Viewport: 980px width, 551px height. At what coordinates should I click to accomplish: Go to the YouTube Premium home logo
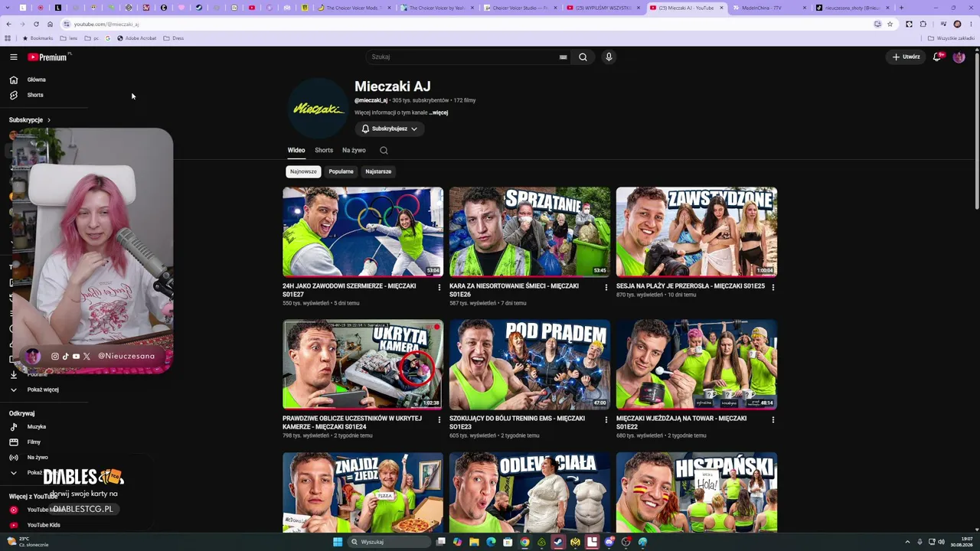47,57
